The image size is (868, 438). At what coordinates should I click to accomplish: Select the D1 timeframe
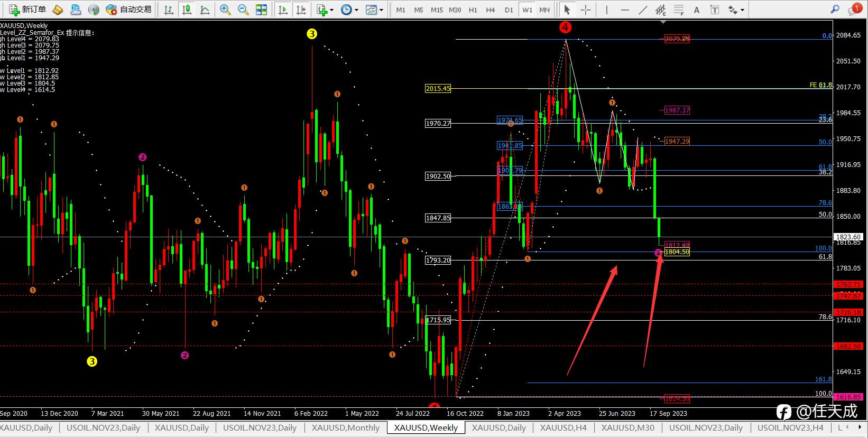tap(509, 10)
